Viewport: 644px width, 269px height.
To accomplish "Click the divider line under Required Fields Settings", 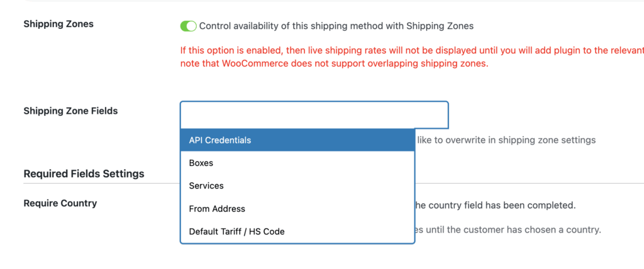I will tap(101, 184).
